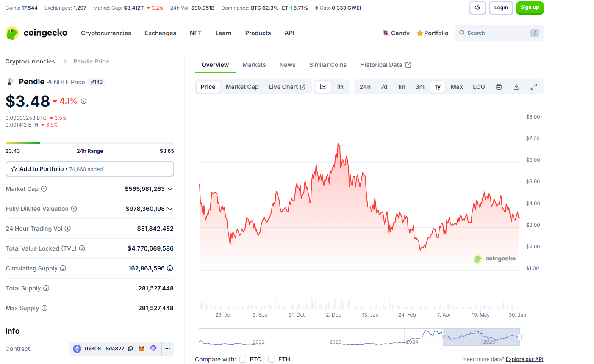Open the Historical Data tab

[386, 65]
